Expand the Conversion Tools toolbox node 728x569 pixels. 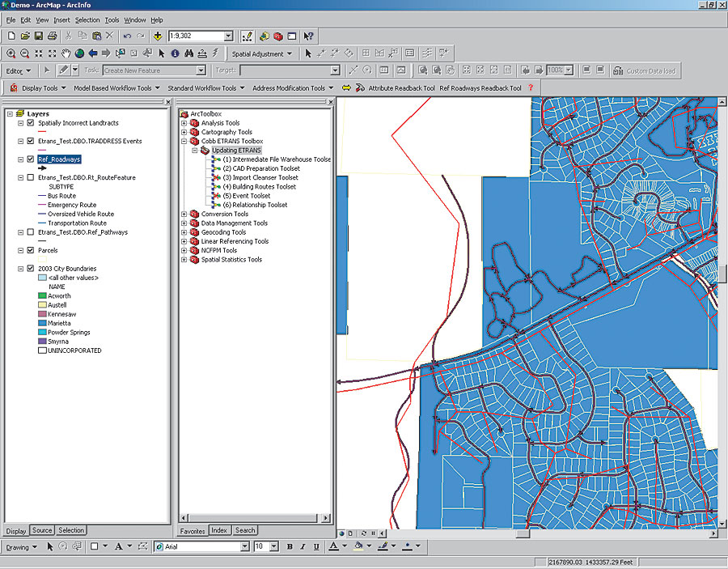coord(184,214)
